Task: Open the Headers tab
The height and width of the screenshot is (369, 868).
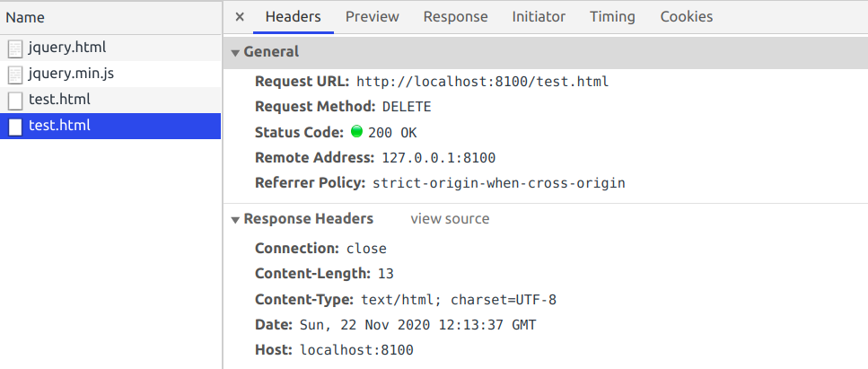Action: [293, 17]
